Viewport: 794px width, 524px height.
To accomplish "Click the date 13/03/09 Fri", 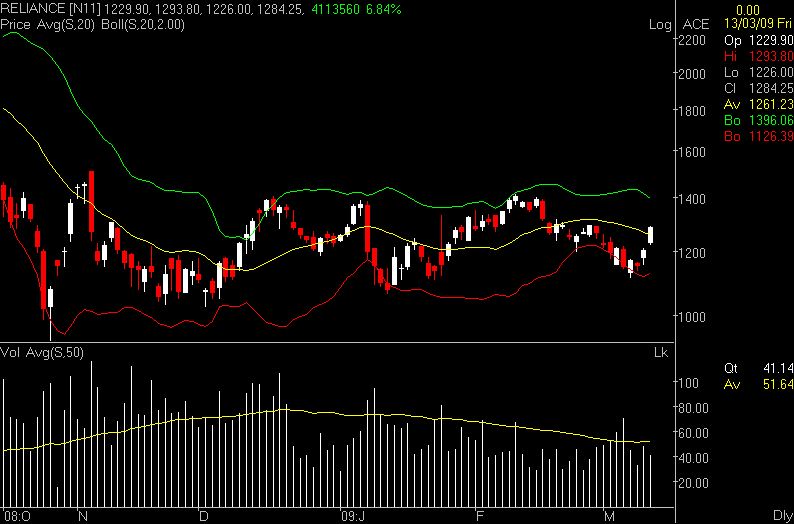I will pos(759,23).
